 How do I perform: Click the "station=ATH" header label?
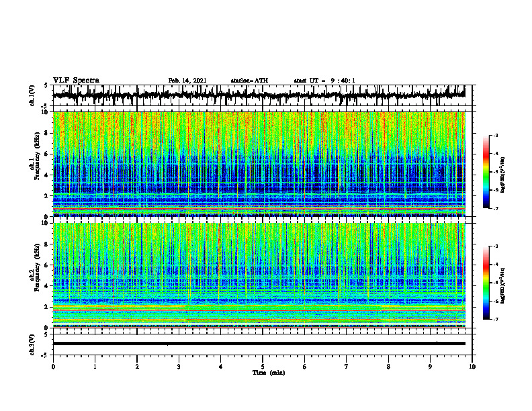tap(249, 81)
